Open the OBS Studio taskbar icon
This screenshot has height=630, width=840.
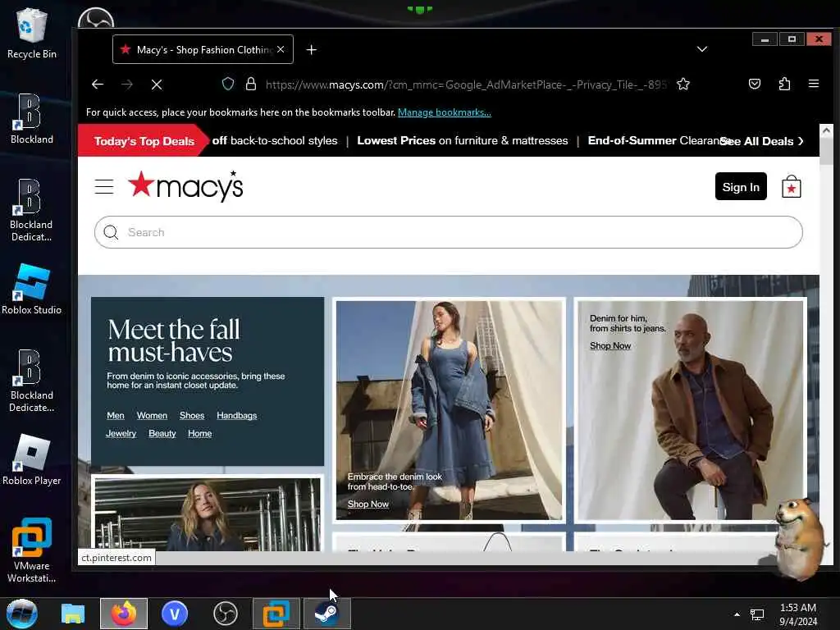[x=226, y=614]
